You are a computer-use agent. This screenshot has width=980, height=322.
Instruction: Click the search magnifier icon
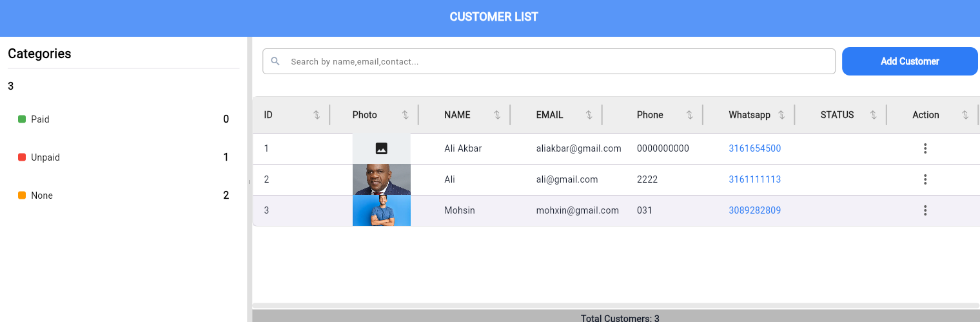click(275, 61)
